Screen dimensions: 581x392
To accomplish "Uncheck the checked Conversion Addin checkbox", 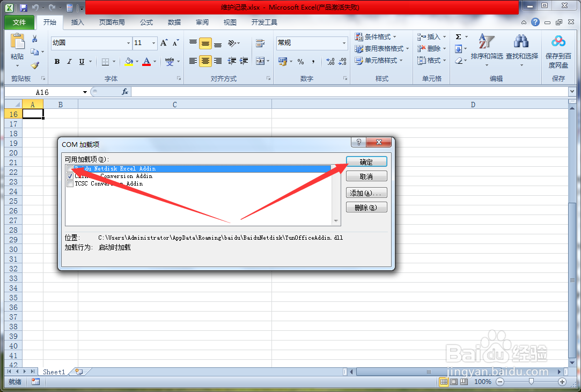I will click(x=70, y=176).
